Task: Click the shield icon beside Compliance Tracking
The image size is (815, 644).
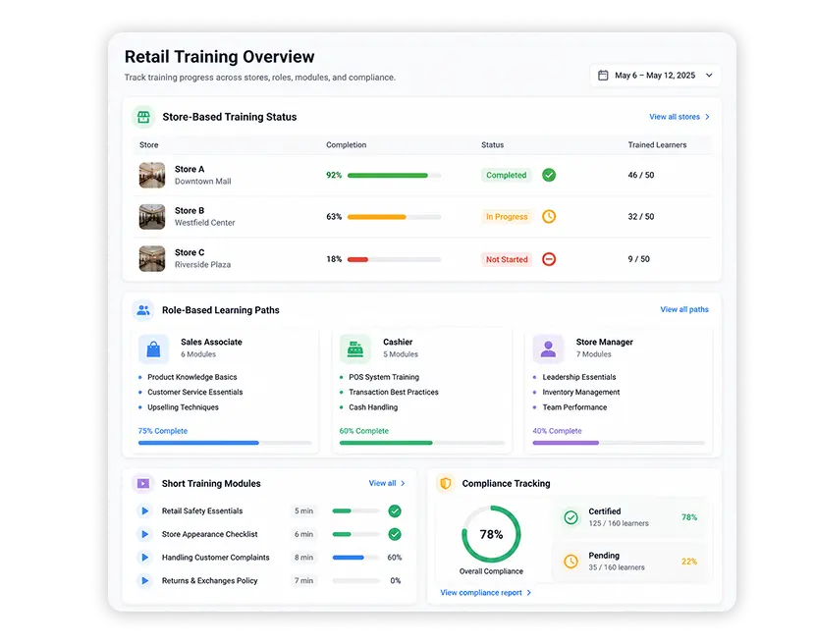Action: point(446,483)
